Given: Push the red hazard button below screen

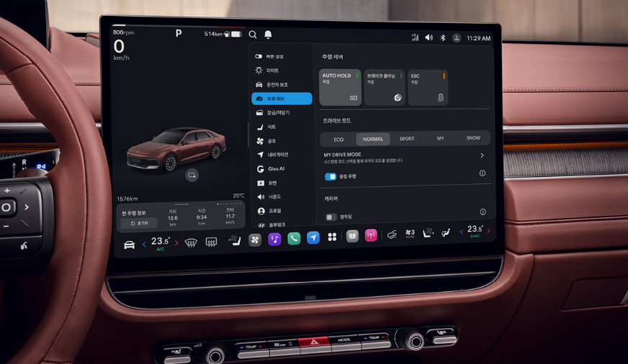Looking at the screenshot, I should pos(313,341).
